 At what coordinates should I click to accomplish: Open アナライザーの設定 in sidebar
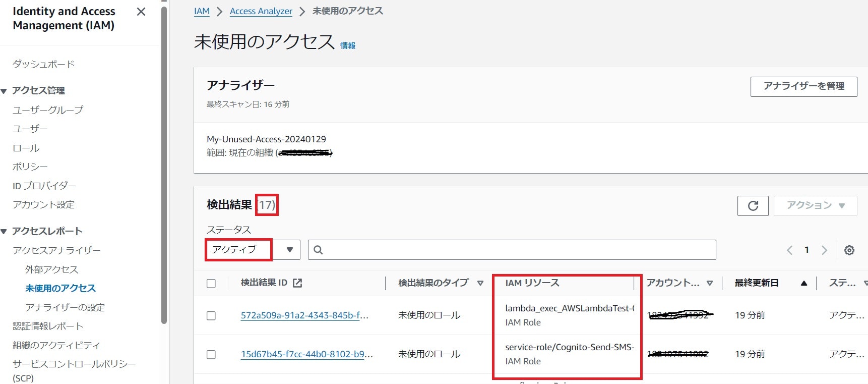[x=65, y=307]
